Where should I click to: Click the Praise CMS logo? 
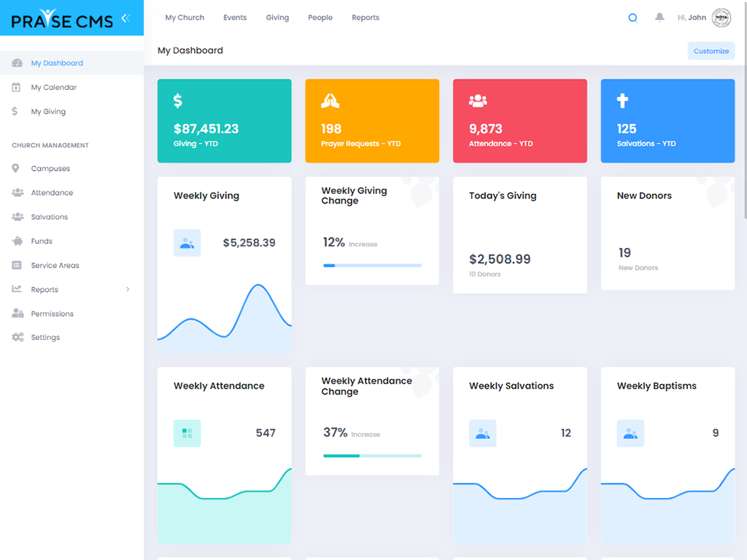click(x=62, y=20)
